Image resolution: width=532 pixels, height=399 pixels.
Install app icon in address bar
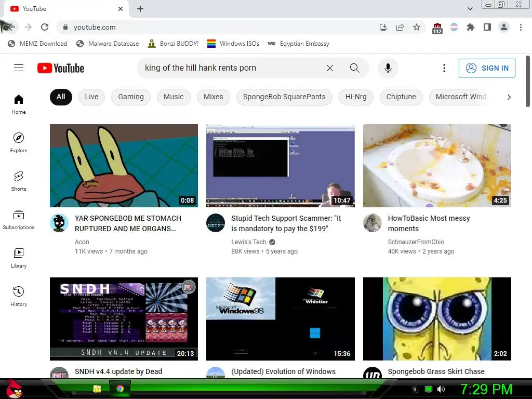click(383, 27)
